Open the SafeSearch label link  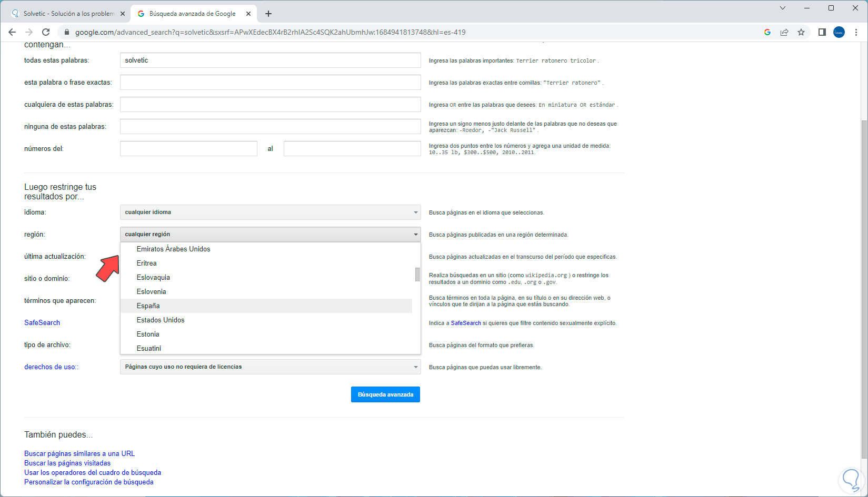pyautogui.click(x=42, y=323)
